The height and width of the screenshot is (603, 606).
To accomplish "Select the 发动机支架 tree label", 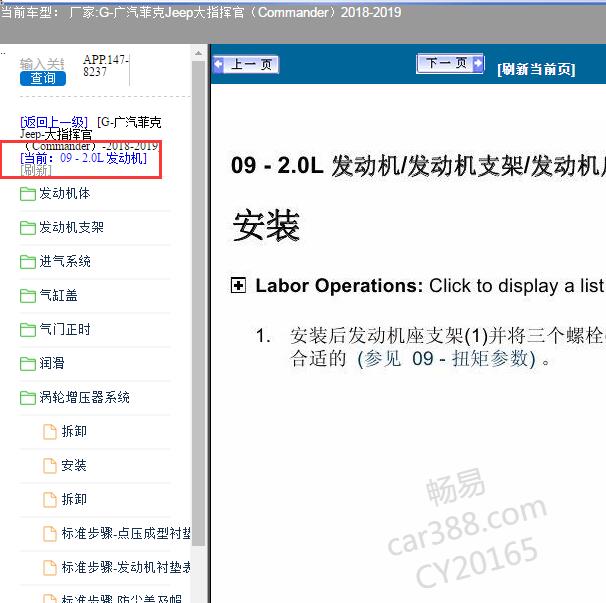I will pyautogui.click(x=71, y=227).
